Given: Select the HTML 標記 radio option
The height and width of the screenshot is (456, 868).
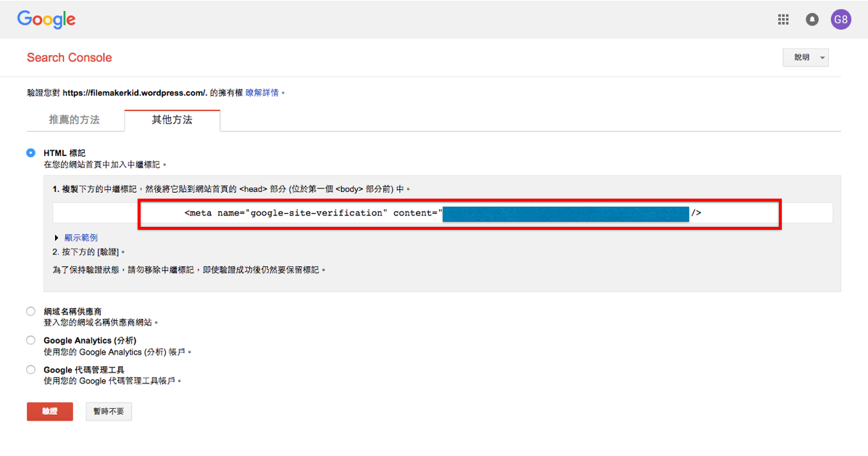Looking at the screenshot, I should [31, 153].
